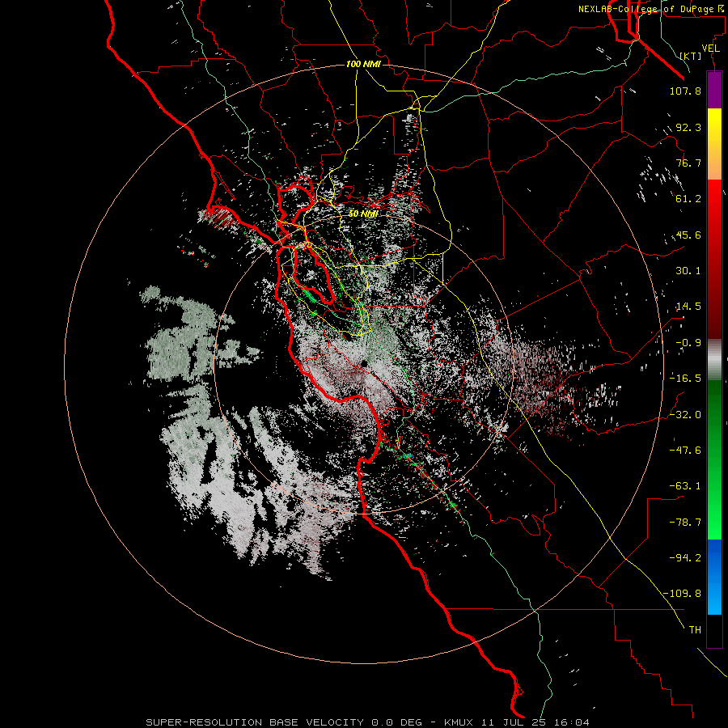
Task: Select the 76.7 knot scale value
Action: 688,163
